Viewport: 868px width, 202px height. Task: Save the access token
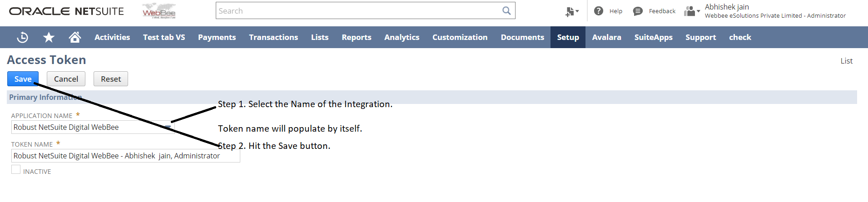click(x=23, y=79)
